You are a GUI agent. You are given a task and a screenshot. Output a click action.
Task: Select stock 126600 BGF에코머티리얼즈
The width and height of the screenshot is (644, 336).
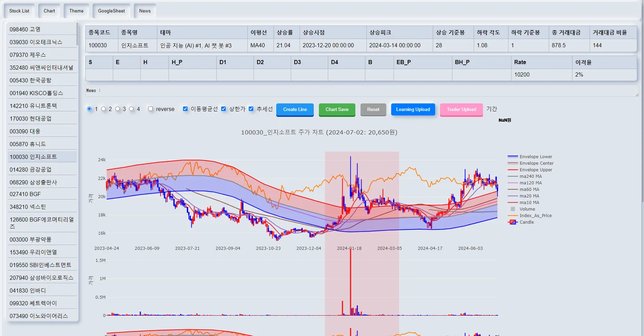pyautogui.click(x=42, y=223)
